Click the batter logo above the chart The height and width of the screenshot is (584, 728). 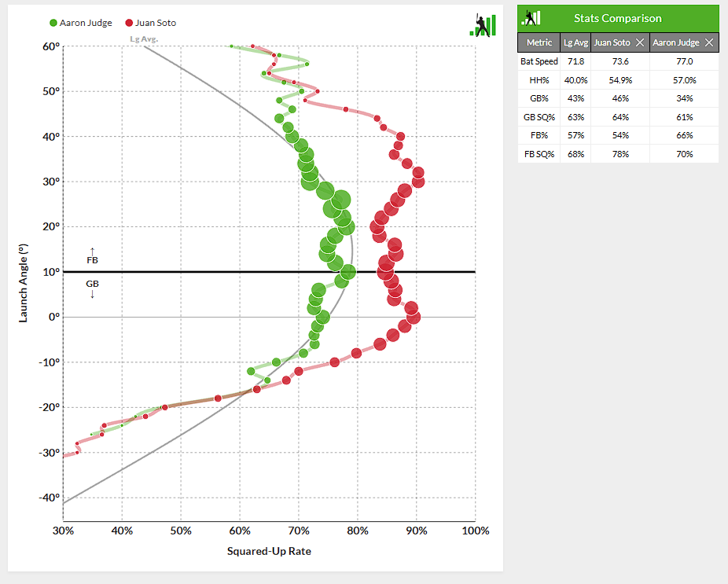coord(483,24)
